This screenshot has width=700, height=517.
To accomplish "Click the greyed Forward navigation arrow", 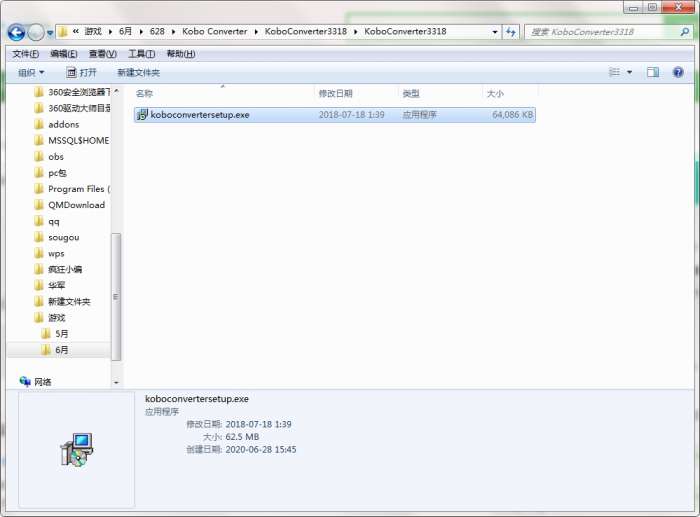I will click(36, 32).
